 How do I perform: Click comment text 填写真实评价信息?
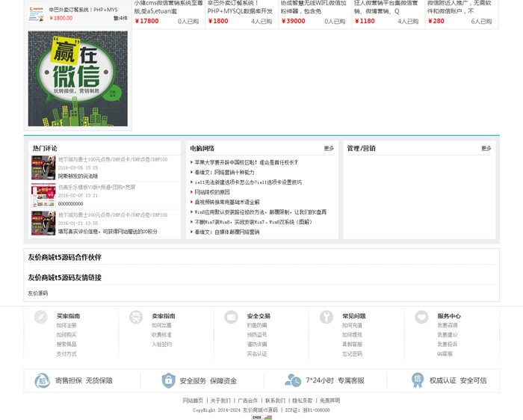[108, 231]
